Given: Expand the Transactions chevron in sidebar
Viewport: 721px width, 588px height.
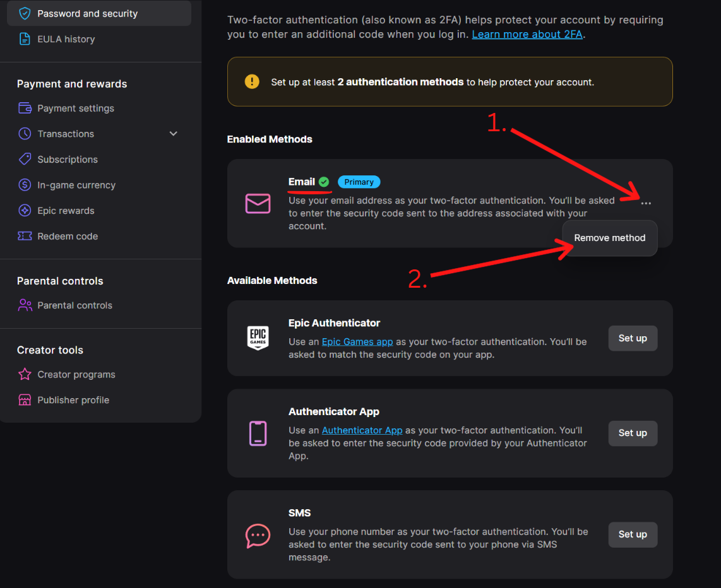Looking at the screenshot, I should coord(174,134).
